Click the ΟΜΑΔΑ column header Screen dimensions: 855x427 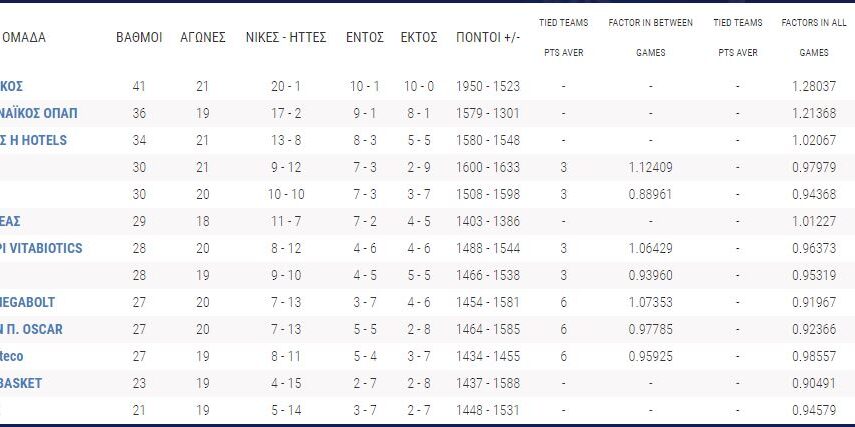(24, 38)
